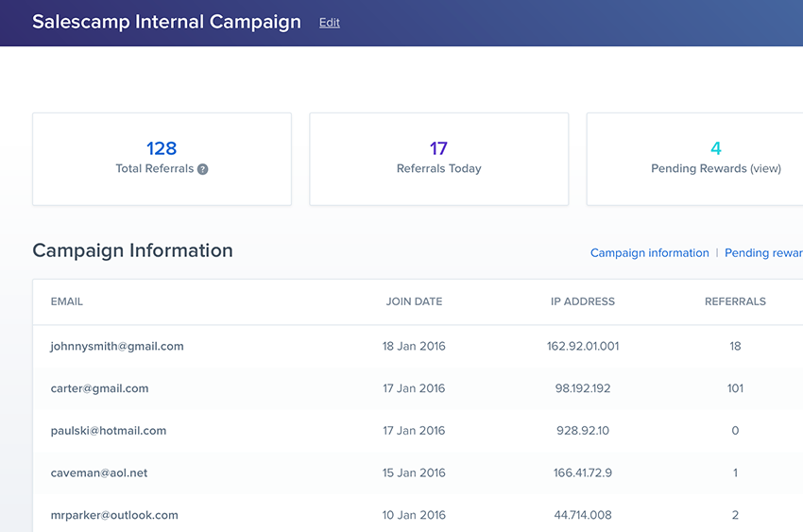The height and width of the screenshot is (532, 803).
Task: Sort by the EMAIL column header
Action: click(x=67, y=302)
